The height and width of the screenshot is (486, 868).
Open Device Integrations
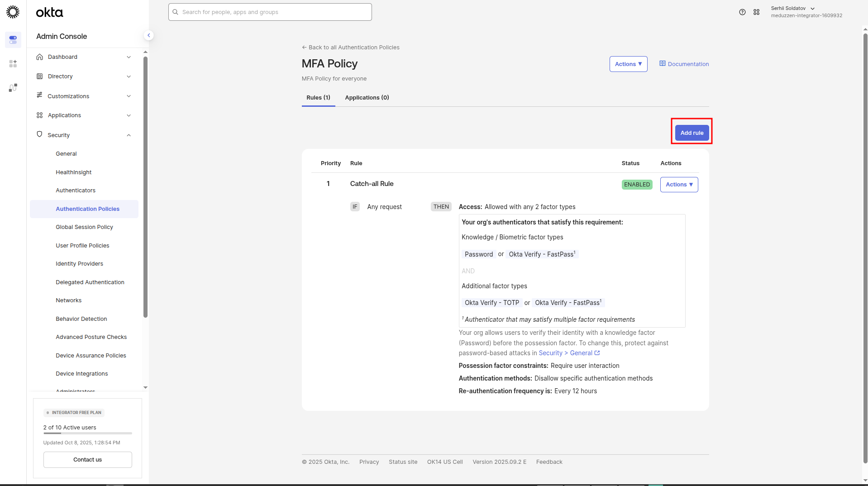(82, 374)
